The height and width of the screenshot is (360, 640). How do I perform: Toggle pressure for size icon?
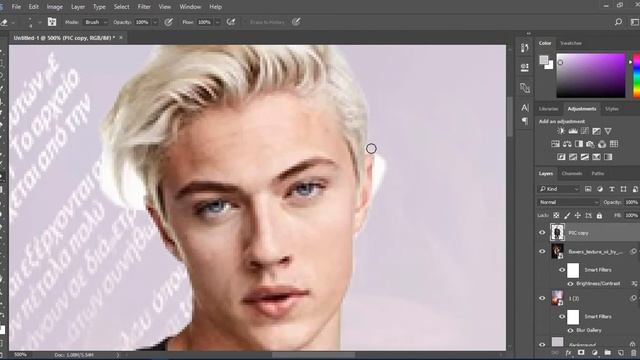[296, 22]
